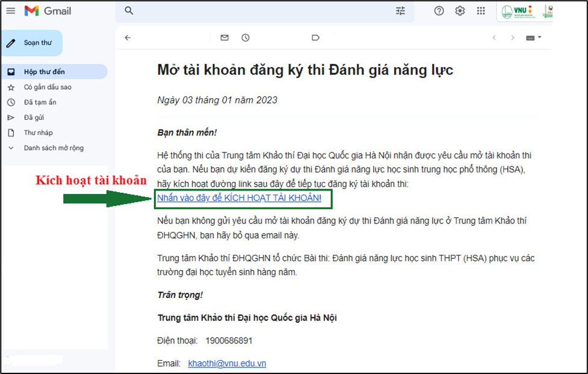
Task: Open the Help question mark icon
Action: pos(439,11)
